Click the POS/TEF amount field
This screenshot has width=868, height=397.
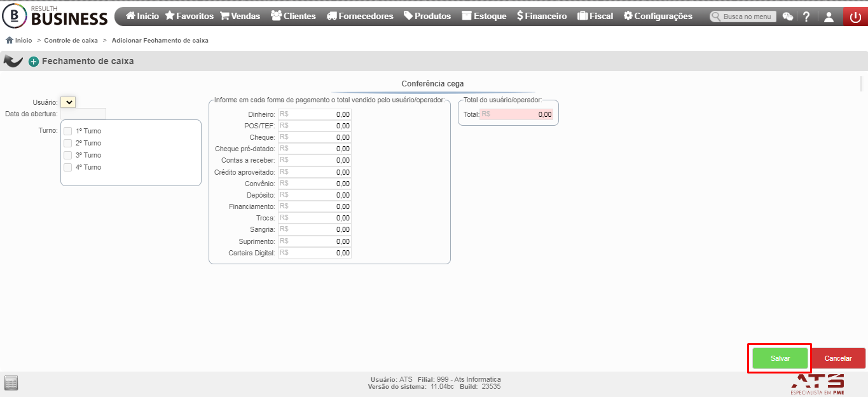click(x=315, y=126)
